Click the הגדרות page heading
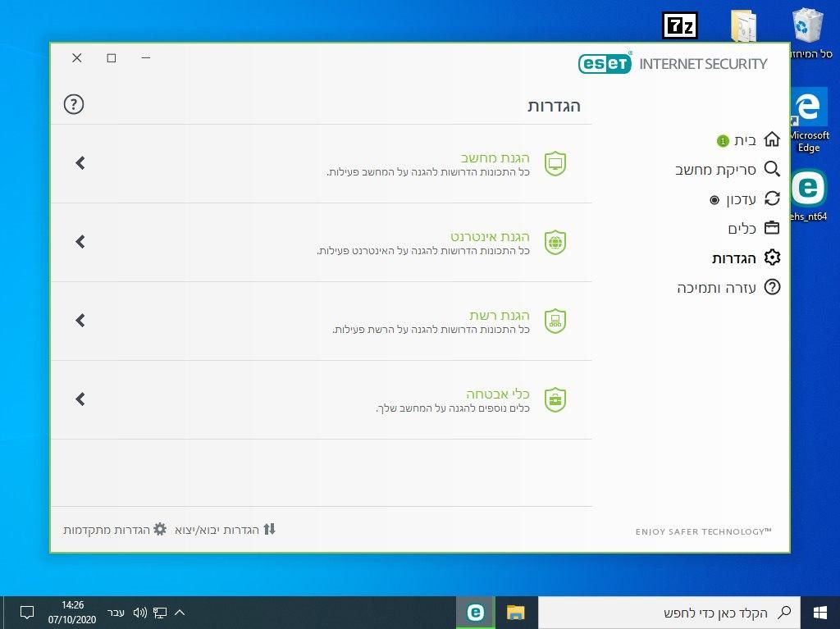Image resolution: width=840 pixels, height=629 pixels. coord(554,106)
